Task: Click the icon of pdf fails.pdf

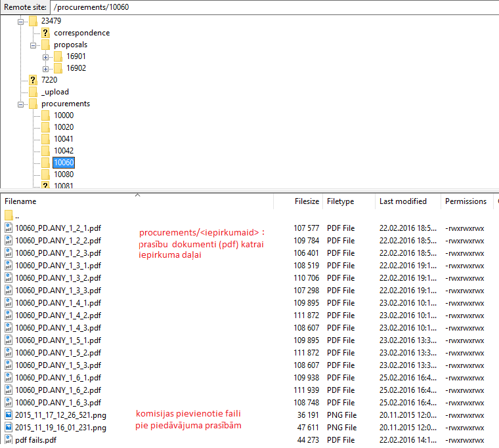Action: [9, 439]
